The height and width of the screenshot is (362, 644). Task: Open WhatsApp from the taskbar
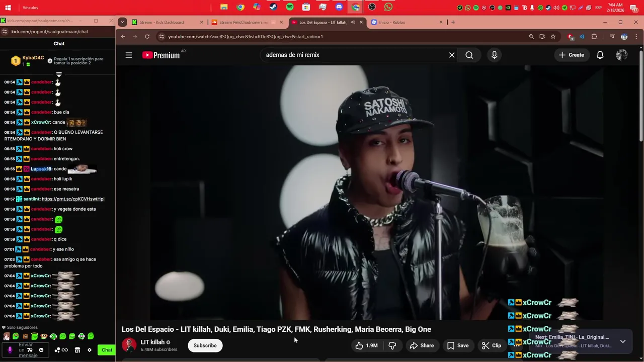[x=388, y=7]
